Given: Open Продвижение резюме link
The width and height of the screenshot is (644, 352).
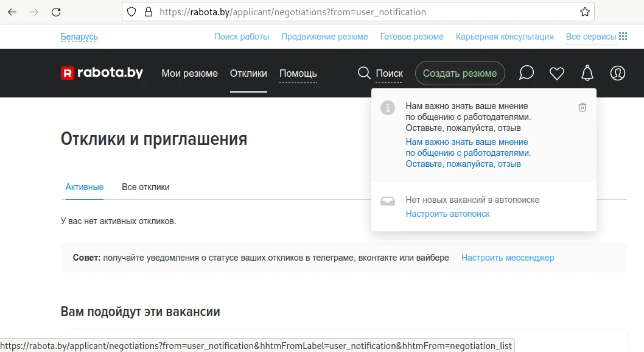Looking at the screenshot, I should pos(324,37).
